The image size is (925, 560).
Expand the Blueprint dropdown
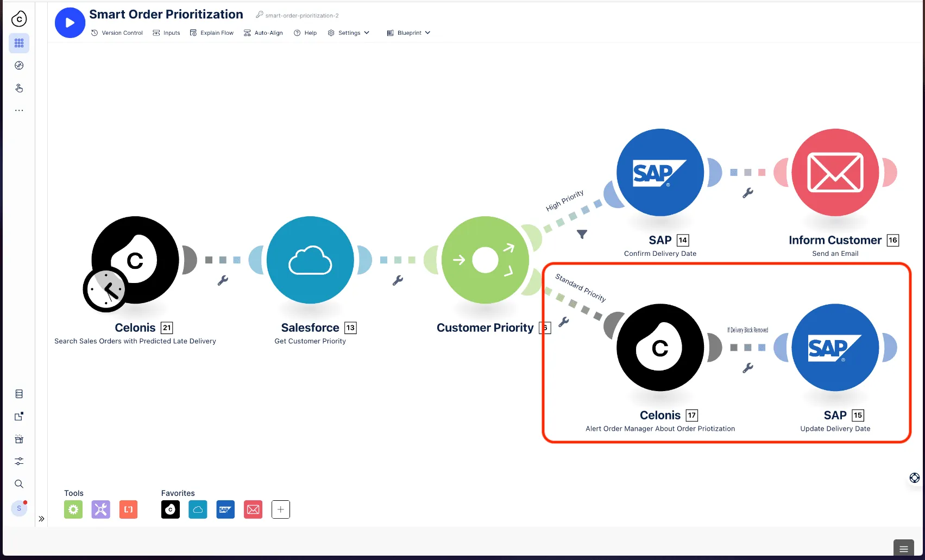pos(408,33)
